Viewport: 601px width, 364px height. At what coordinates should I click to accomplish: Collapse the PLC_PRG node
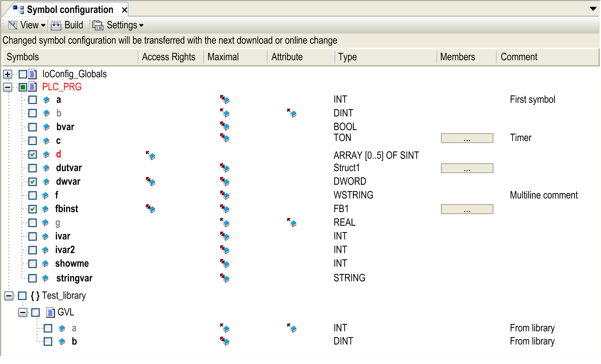[7, 87]
